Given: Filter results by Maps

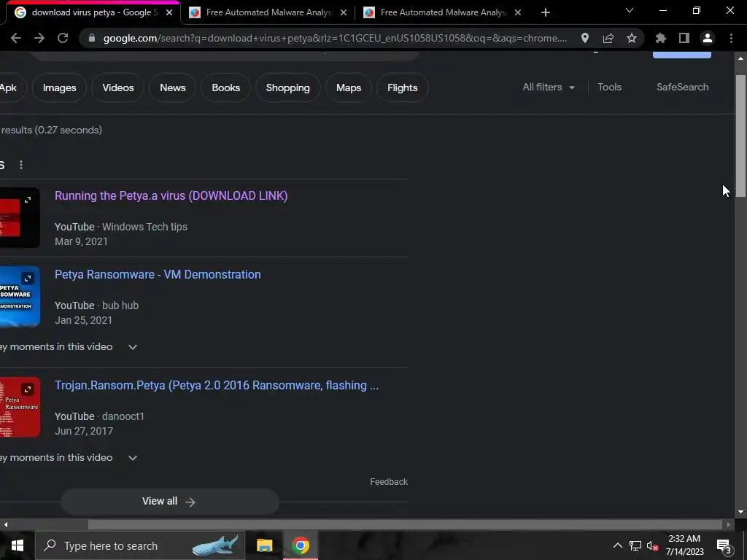Looking at the screenshot, I should [349, 87].
